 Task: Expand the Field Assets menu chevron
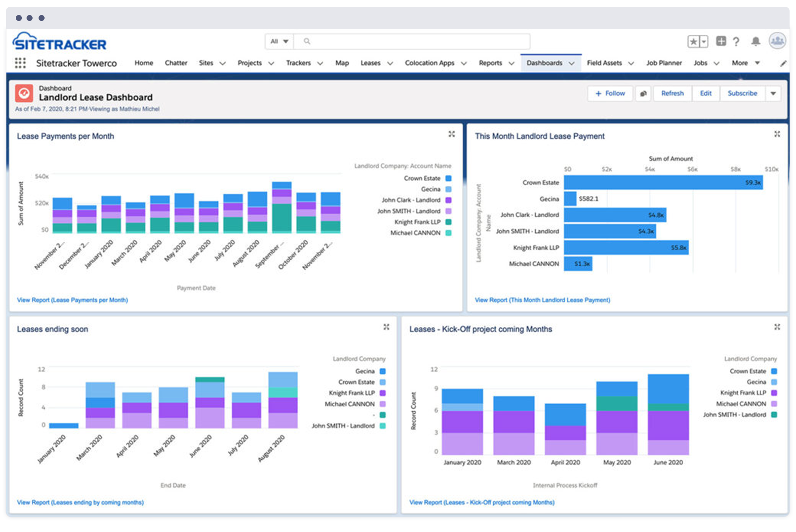[x=631, y=63]
